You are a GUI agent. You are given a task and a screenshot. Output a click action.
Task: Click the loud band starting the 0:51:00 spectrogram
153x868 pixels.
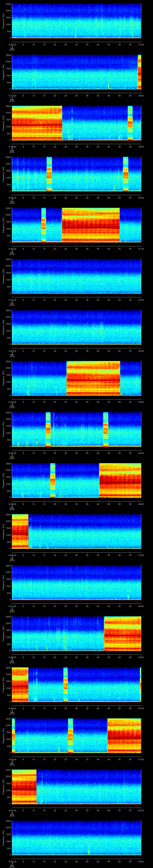(x=24, y=786)
